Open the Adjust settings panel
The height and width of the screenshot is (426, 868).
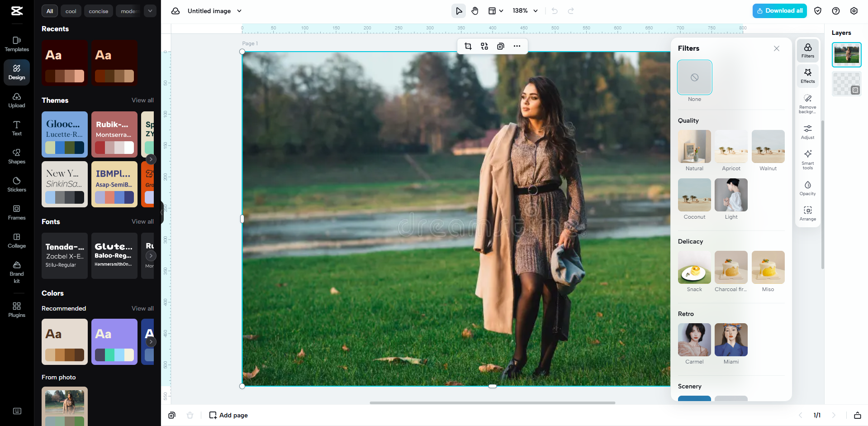click(x=807, y=132)
